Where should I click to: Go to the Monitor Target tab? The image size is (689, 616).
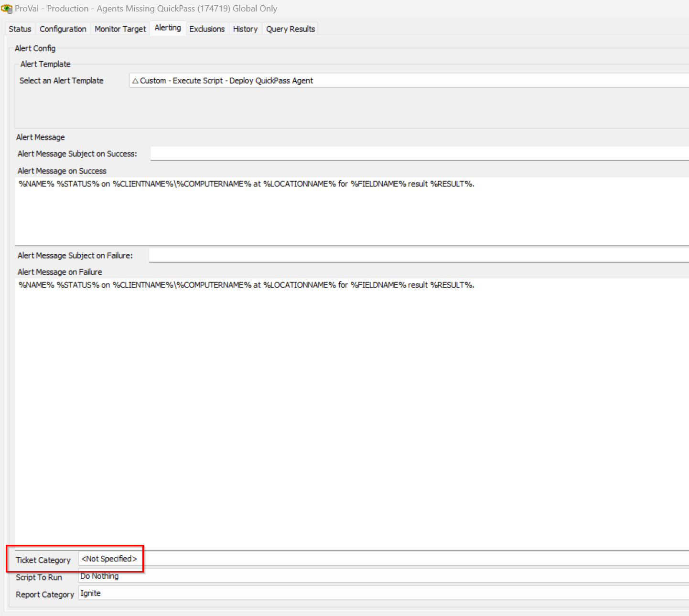pos(120,29)
